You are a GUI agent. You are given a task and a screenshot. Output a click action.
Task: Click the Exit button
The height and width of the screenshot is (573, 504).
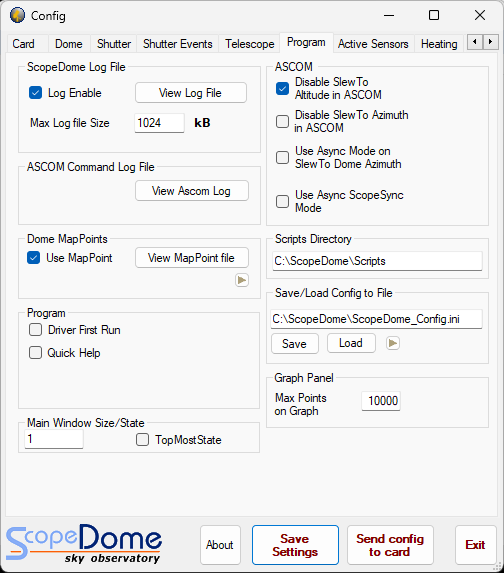click(x=475, y=545)
